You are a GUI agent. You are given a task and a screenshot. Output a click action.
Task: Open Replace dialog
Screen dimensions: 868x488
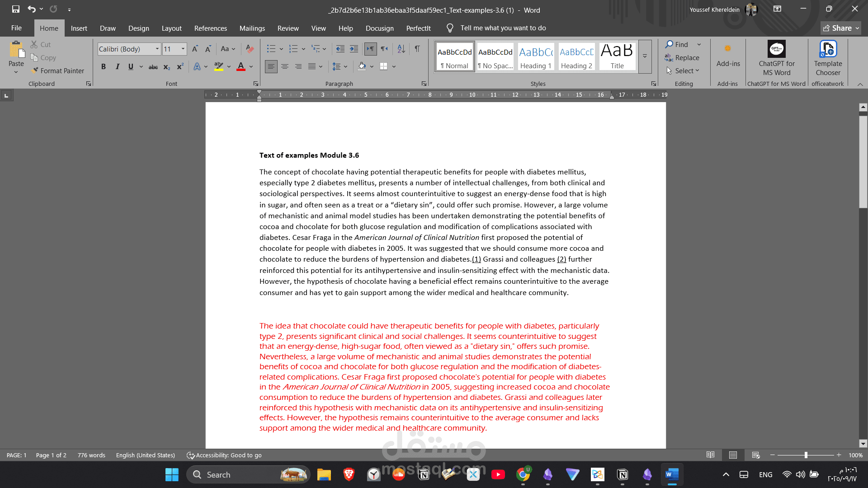click(682, 57)
